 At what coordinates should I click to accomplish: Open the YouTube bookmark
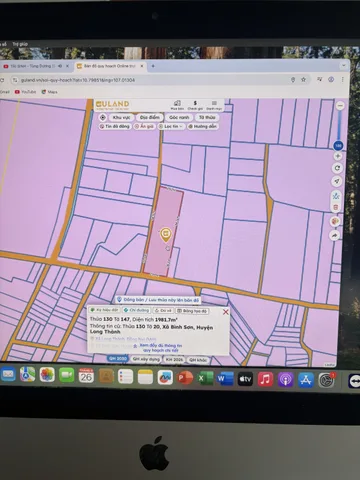tap(25, 92)
